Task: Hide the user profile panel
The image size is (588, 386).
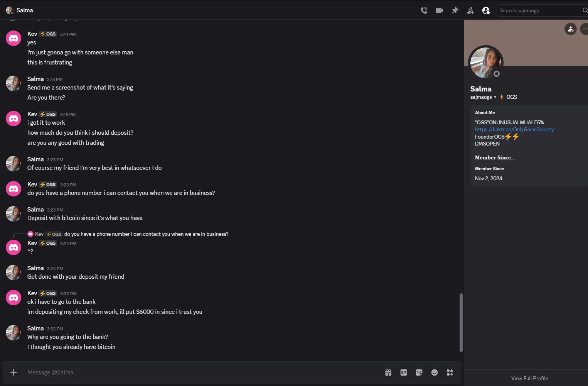Action: point(486,10)
